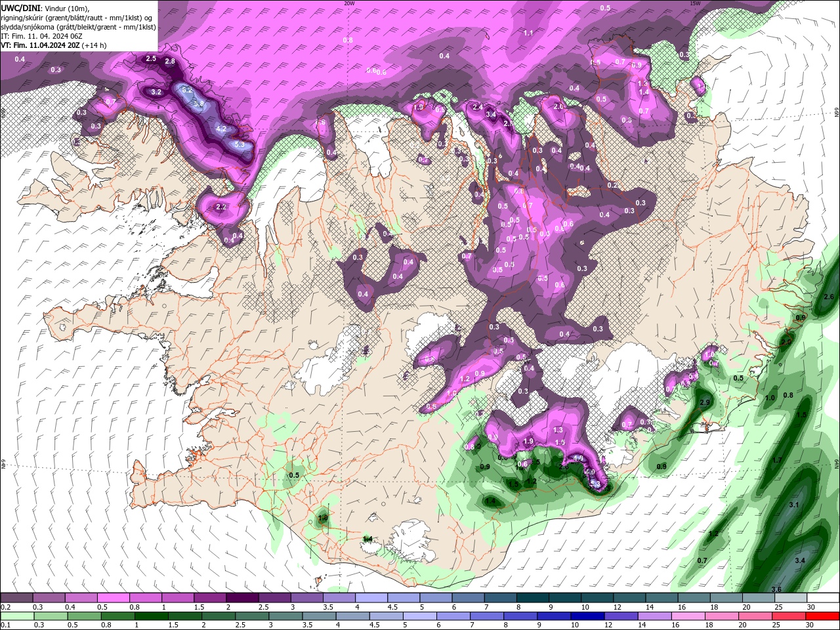Click the bright pink snow swatch between 0.5 and 0.8
The height and width of the screenshot is (630, 840).
(x=114, y=598)
